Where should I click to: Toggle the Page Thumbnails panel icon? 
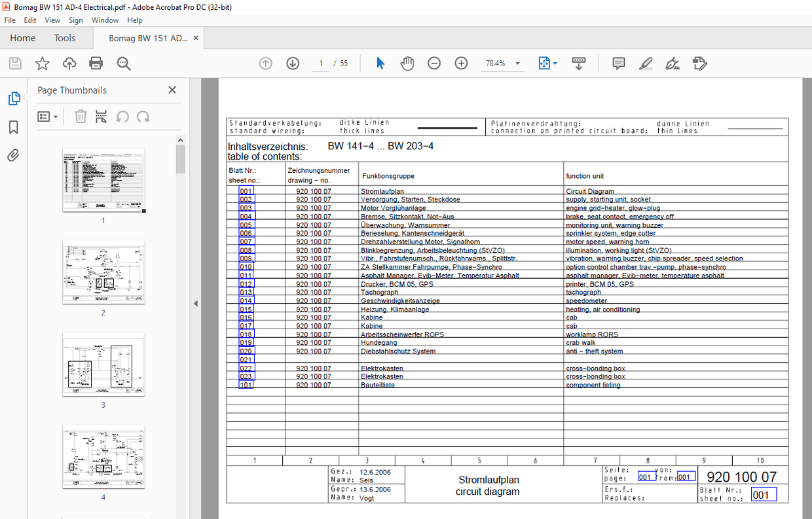[x=14, y=99]
